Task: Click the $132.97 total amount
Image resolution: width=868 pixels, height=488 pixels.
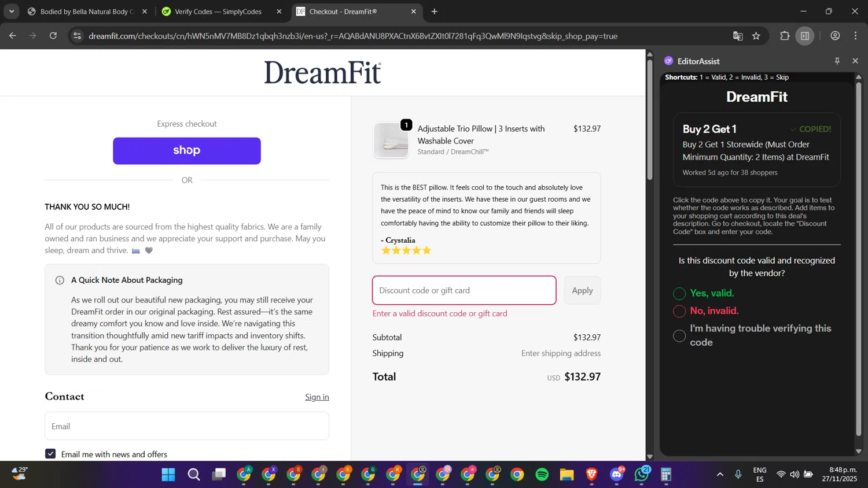Action: click(x=582, y=377)
